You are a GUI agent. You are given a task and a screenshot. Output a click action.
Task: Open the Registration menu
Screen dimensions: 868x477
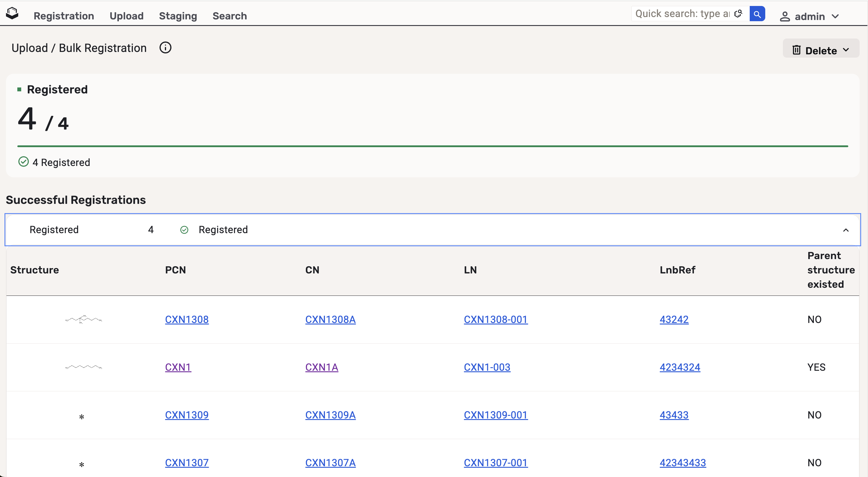pyautogui.click(x=64, y=16)
